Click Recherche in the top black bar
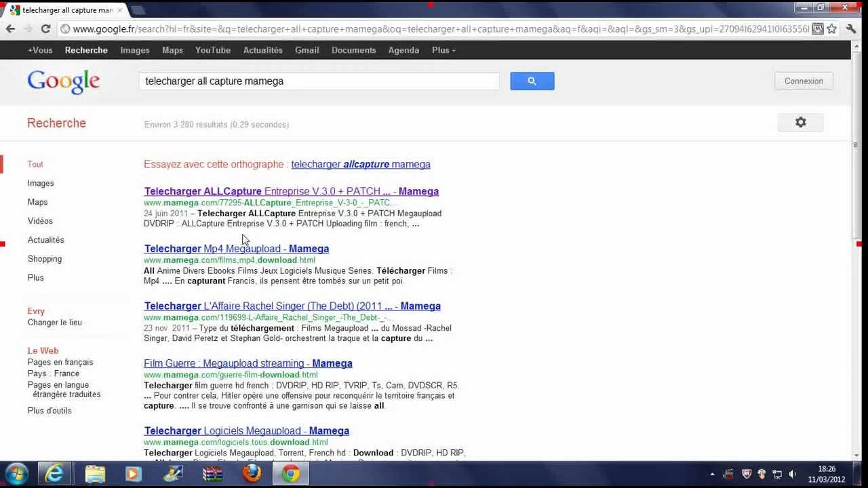This screenshot has height=488, width=868. [x=86, y=50]
